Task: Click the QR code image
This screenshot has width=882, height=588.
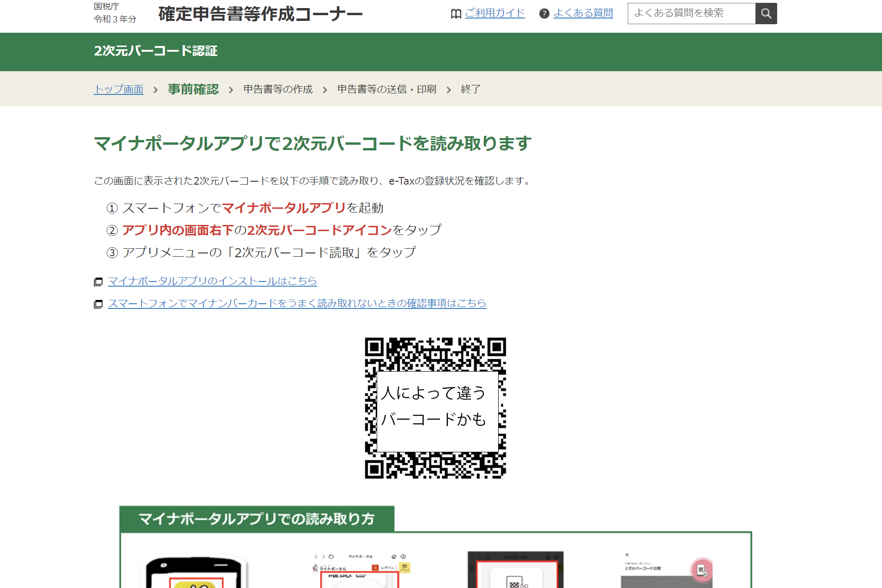Action: 435,408
